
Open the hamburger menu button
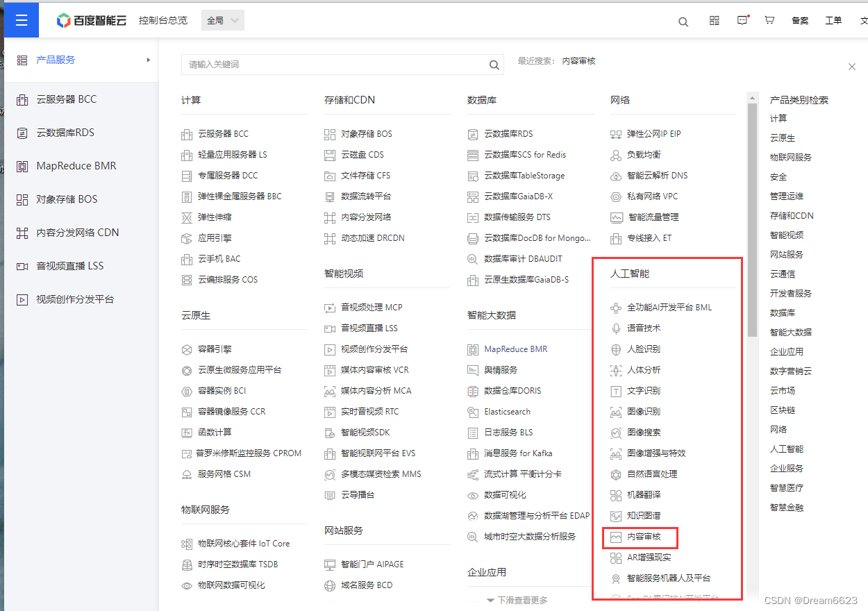click(22, 20)
